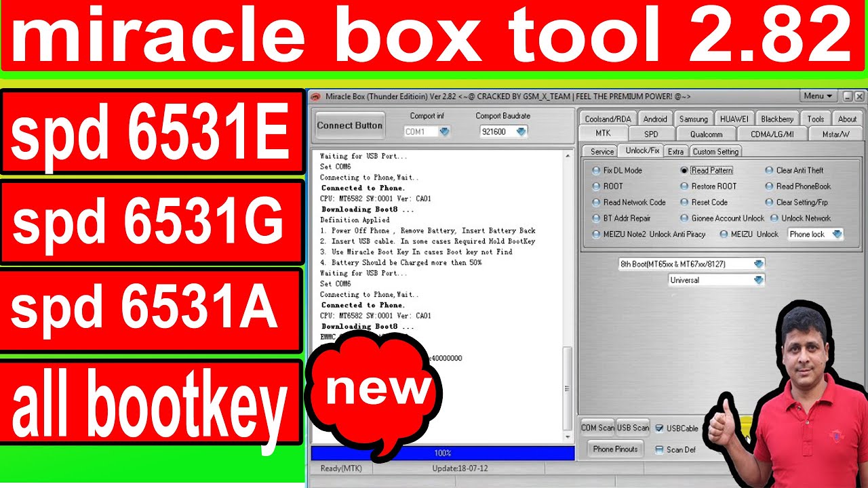Viewport: 868px width, 488px height.
Task: Click the 'Definition Applied' log line
Action: pos(355,220)
